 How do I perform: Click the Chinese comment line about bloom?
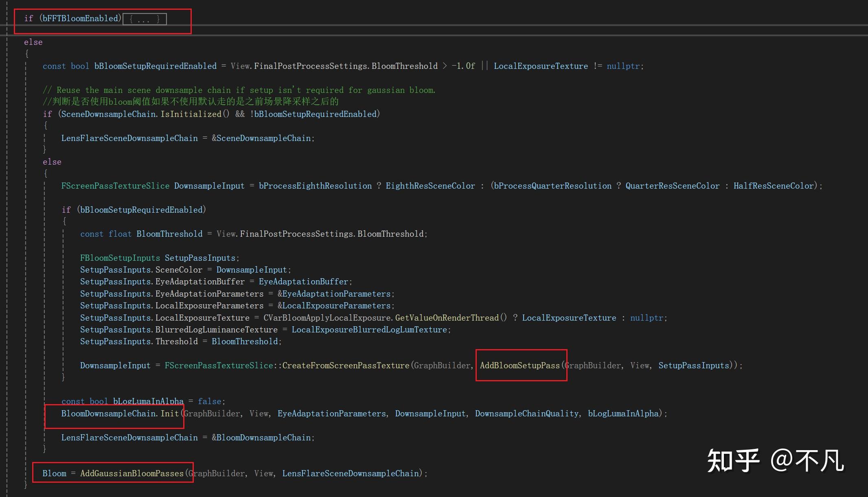pos(191,101)
